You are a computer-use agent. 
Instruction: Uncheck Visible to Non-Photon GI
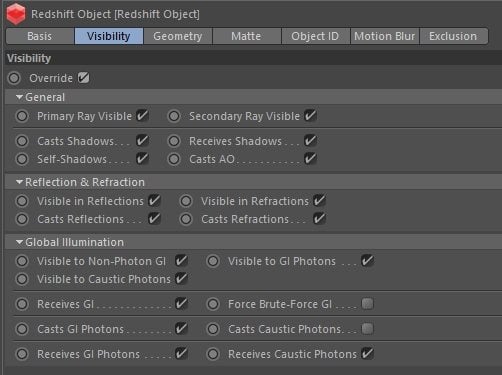(x=181, y=261)
